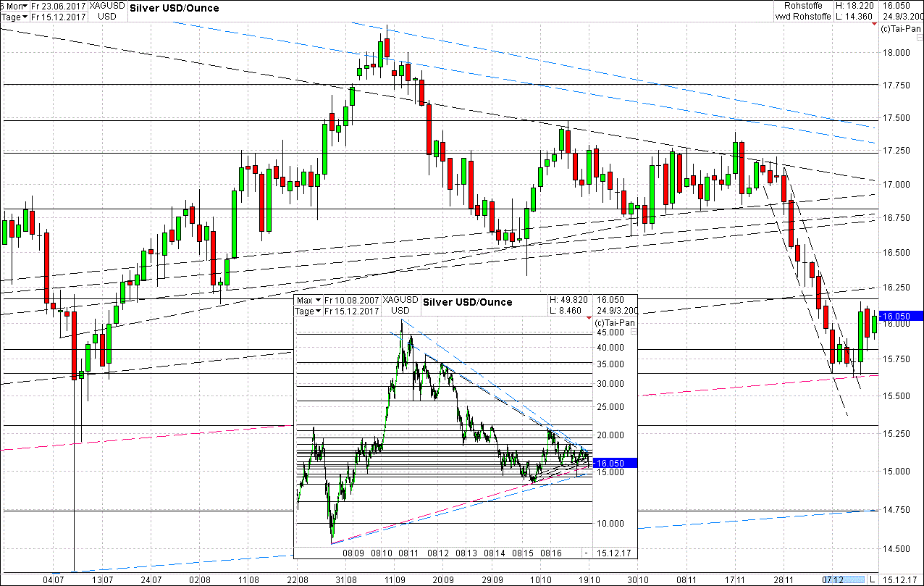
Task: Click the 15.12.17 date in inset chart corner
Action: point(614,553)
